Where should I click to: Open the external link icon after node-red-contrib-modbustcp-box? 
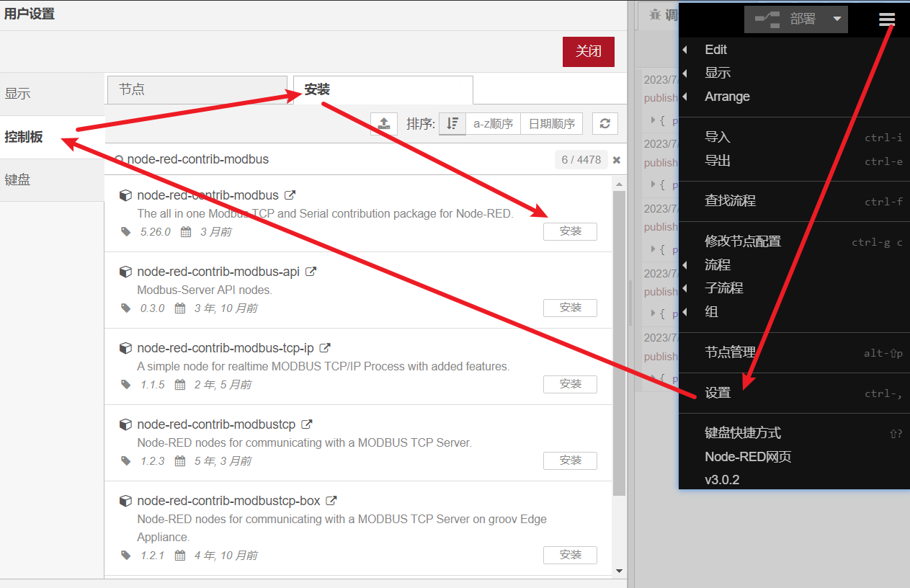click(331, 501)
